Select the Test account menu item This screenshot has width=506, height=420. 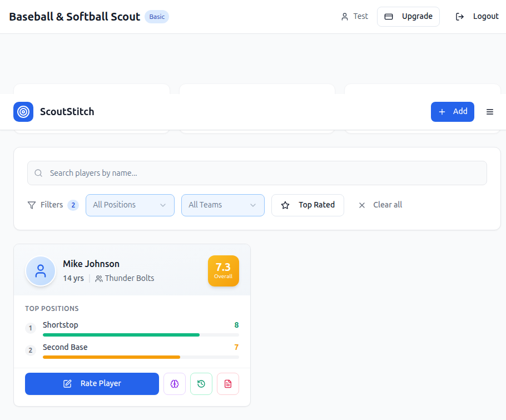pos(354,16)
